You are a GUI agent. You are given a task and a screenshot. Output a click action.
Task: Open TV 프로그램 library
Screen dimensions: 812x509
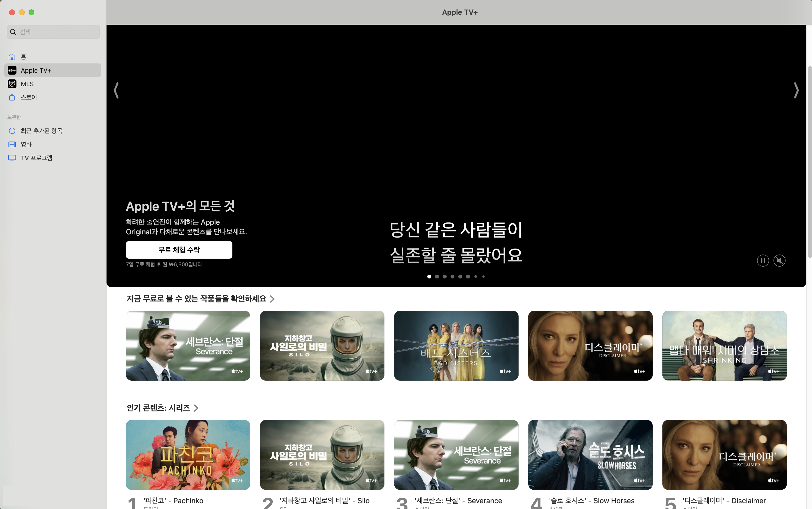pos(53,158)
